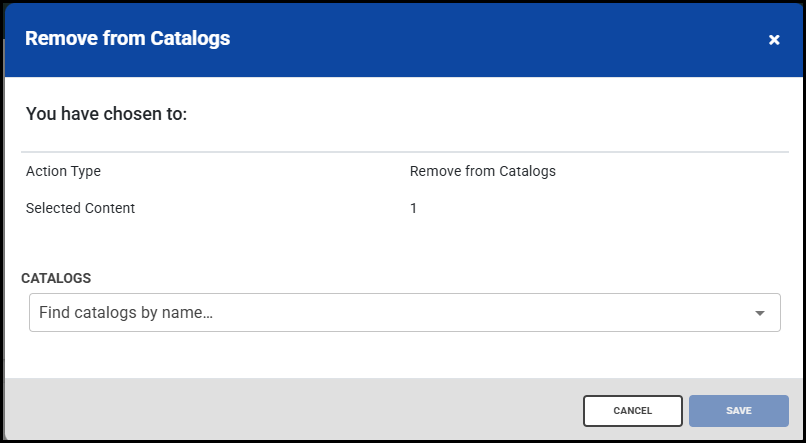
Task: Focus the catalogs search placeholder text
Action: point(126,313)
